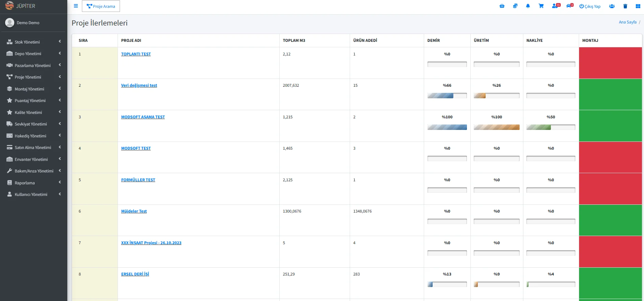Open the users icon with 15 badge
Screen dimensions: 644x301
click(556, 6)
